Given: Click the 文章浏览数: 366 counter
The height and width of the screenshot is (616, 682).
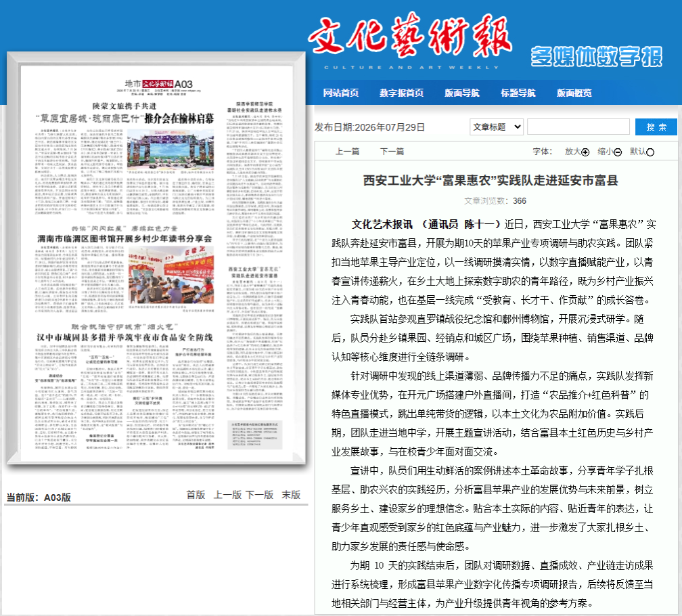Looking at the screenshot, I should [x=495, y=200].
